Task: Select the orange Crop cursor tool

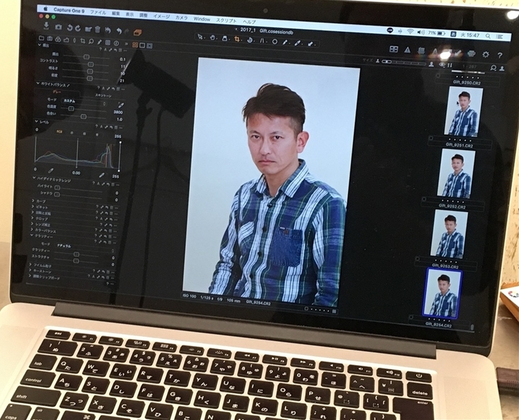Action: 237,39
